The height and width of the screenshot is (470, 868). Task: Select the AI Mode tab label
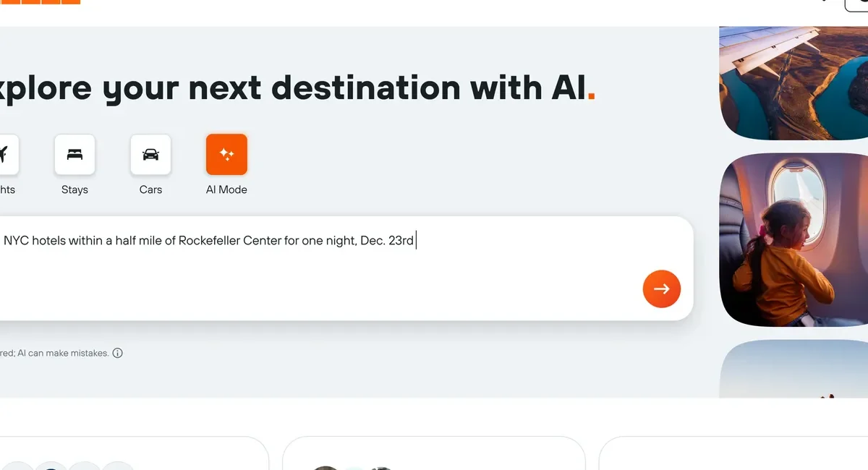pos(226,189)
